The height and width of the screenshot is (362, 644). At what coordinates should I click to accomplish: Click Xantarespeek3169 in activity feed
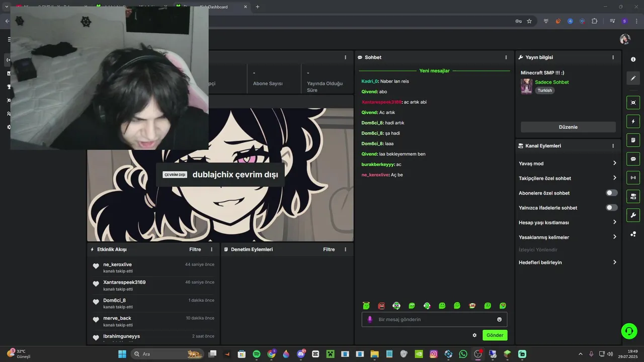(124, 282)
